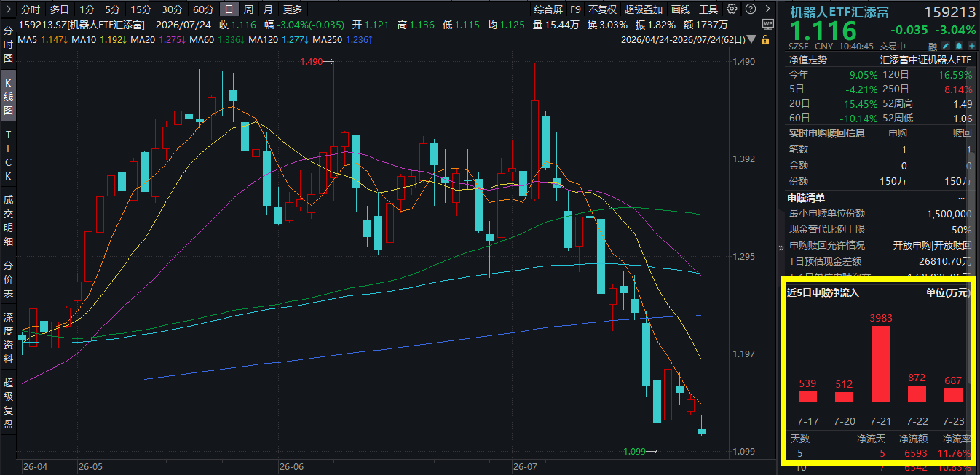Select the 5分 minute period
The width and height of the screenshot is (980, 475).
pyautogui.click(x=112, y=9)
